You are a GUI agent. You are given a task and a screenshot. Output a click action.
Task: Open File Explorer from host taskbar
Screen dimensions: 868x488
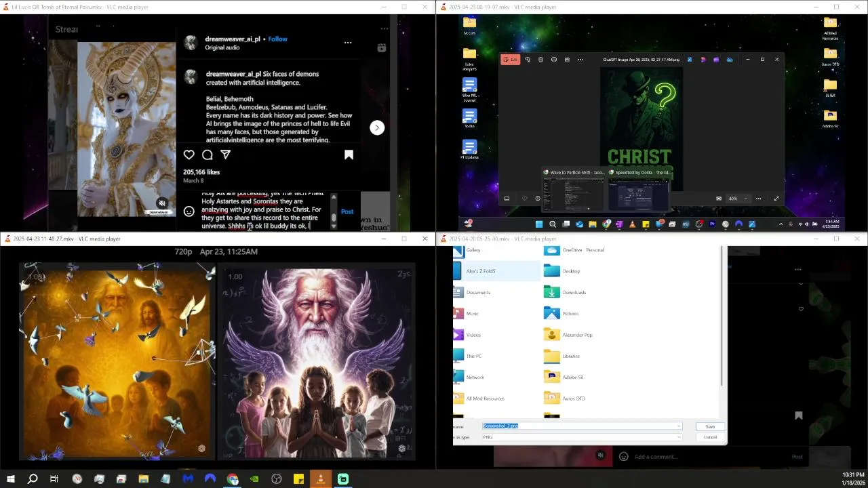pos(144,479)
